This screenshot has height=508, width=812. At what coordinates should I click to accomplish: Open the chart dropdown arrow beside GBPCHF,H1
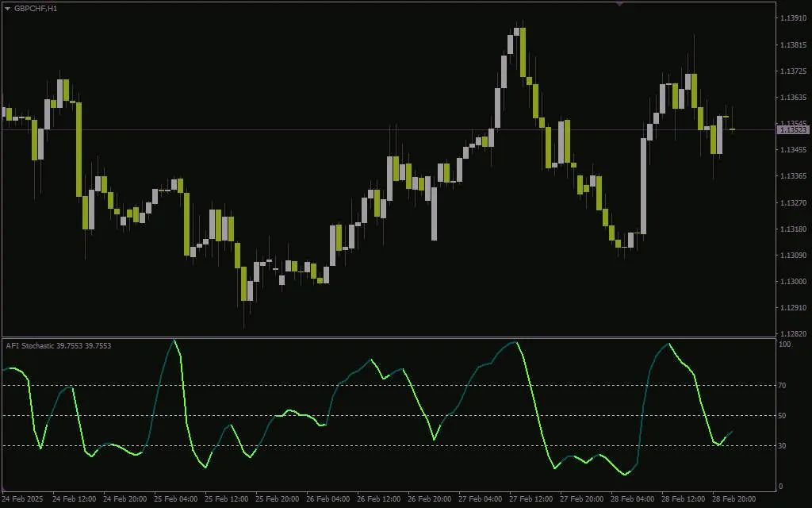pyautogui.click(x=7, y=9)
